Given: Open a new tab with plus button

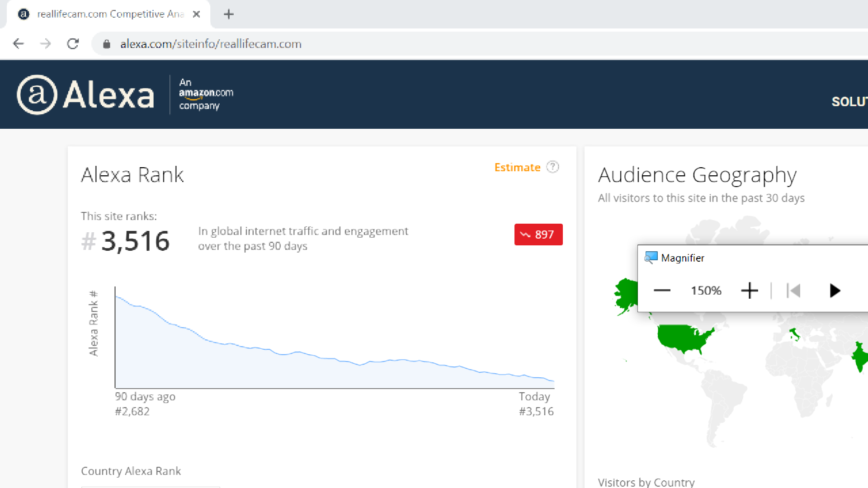Looking at the screenshot, I should [229, 14].
